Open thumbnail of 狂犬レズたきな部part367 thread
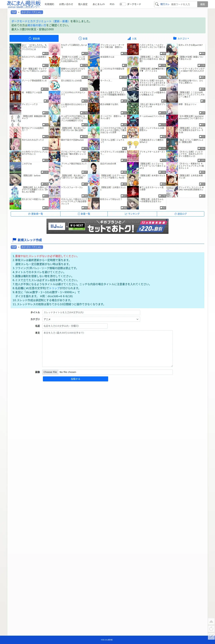Image resolution: width=215 pixels, height=644 pixels. pyautogui.click(x=172, y=49)
